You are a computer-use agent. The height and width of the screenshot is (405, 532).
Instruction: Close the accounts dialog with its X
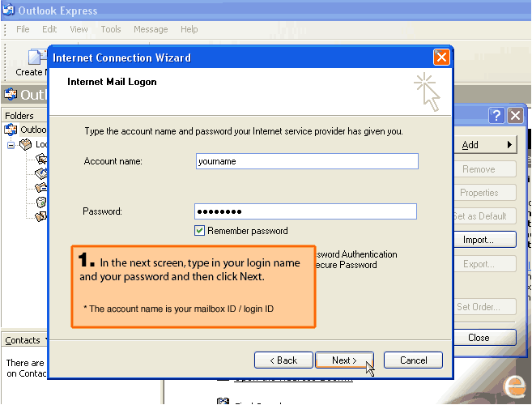click(515, 116)
